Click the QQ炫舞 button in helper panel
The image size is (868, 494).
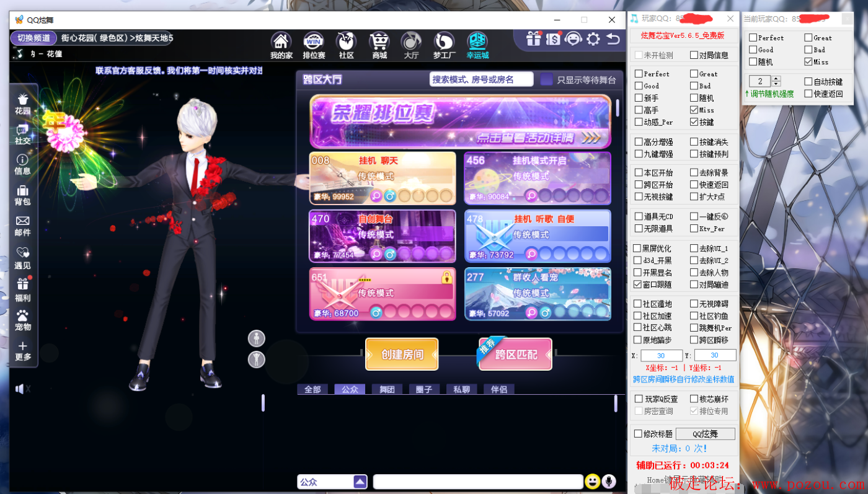click(x=705, y=434)
